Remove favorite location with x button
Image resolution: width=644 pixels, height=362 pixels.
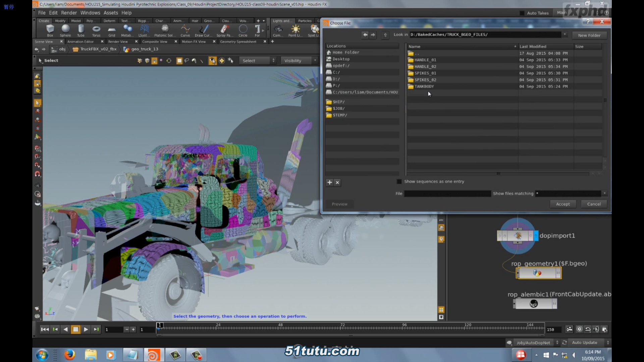337,182
